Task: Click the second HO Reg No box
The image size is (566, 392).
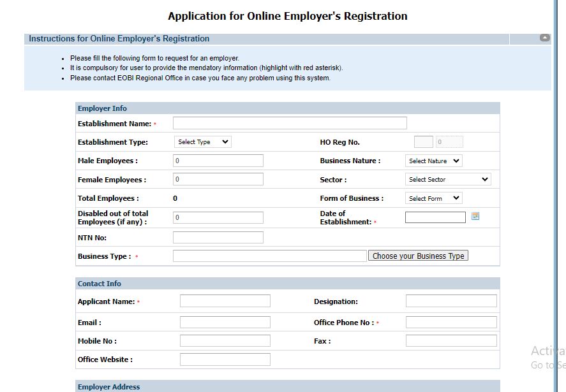Action: tap(449, 142)
